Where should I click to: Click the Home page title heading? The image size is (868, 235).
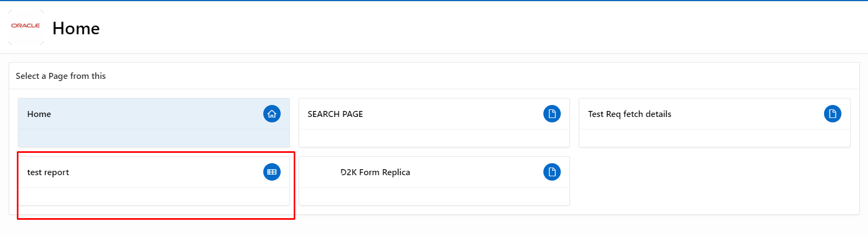76,28
